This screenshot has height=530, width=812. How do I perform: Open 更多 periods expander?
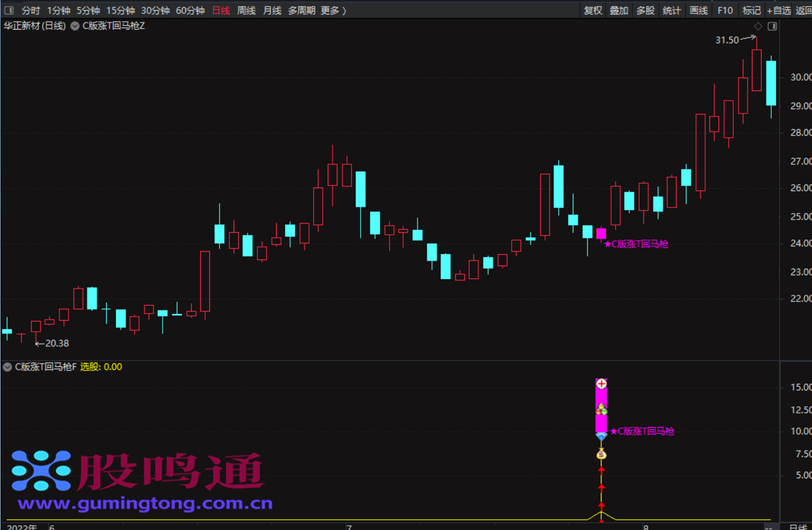333,10
